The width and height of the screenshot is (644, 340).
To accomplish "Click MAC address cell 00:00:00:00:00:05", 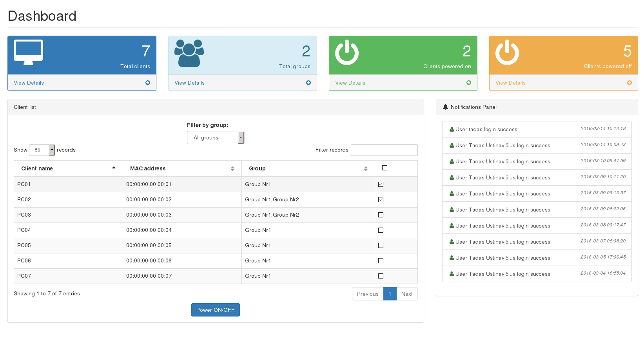I will click(182, 245).
